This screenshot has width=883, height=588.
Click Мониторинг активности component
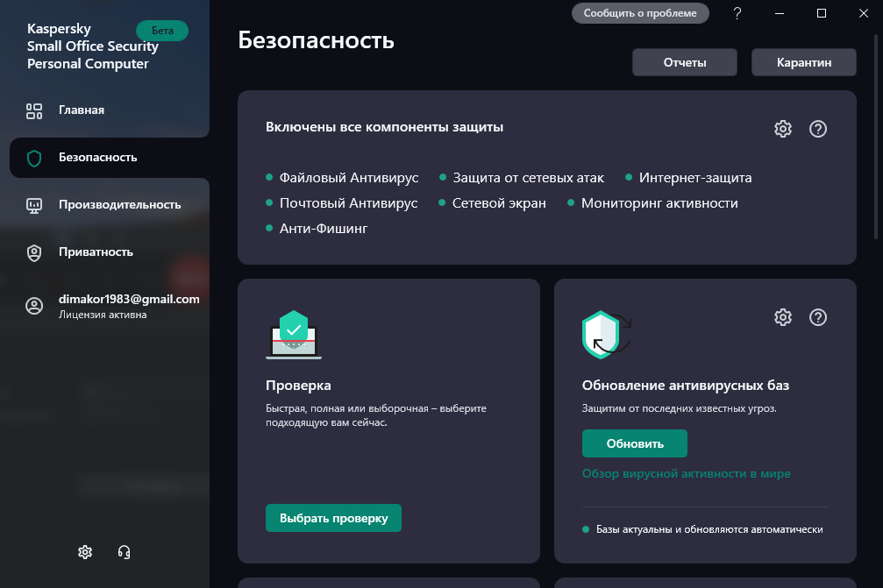pyautogui.click(x=652, y=203)
